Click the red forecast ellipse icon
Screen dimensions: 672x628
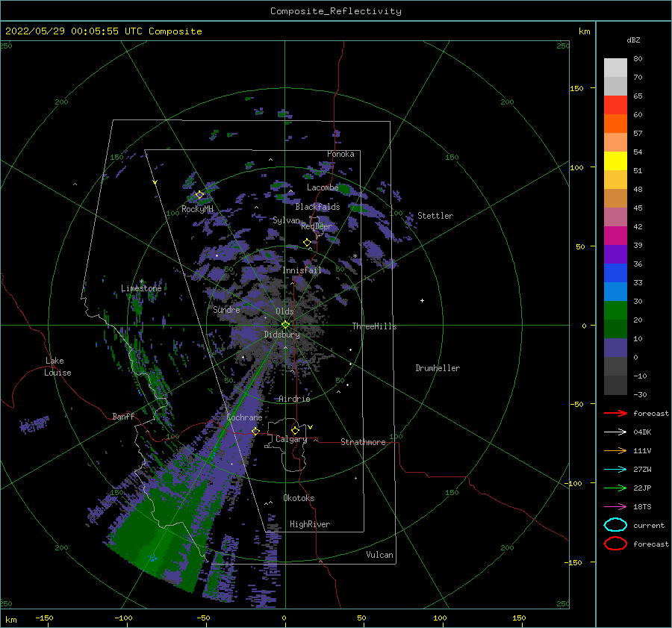tap(615, 544)
